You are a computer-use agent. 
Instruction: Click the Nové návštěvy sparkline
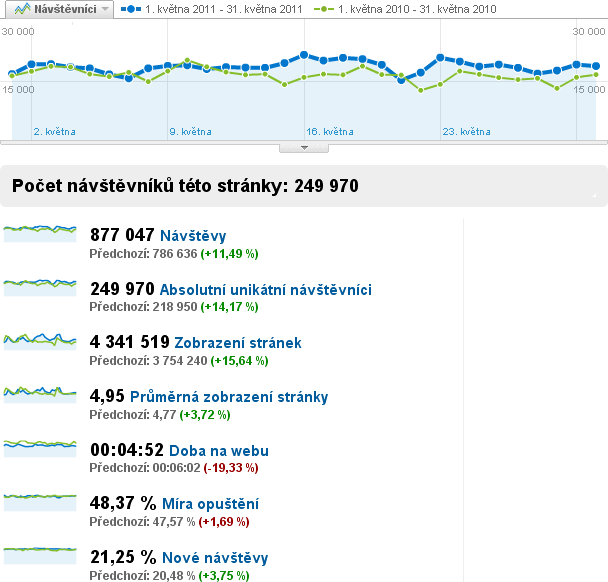click(x=40, y=555)
